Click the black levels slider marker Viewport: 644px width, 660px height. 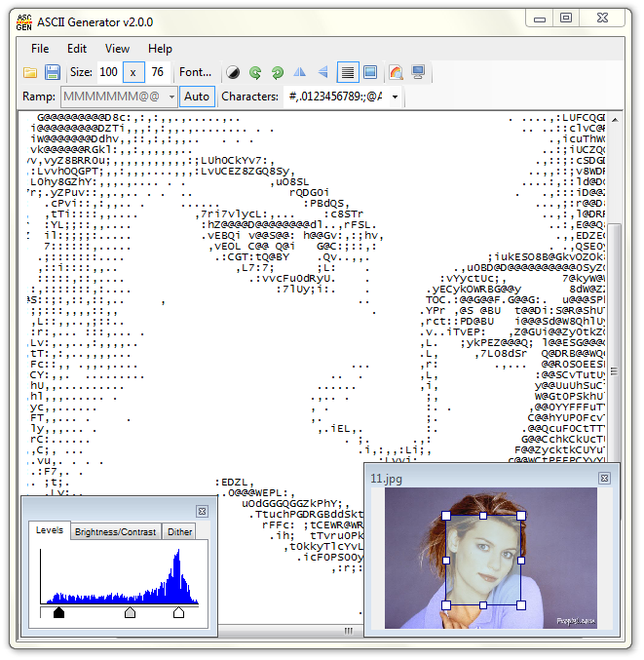(58, 612)
